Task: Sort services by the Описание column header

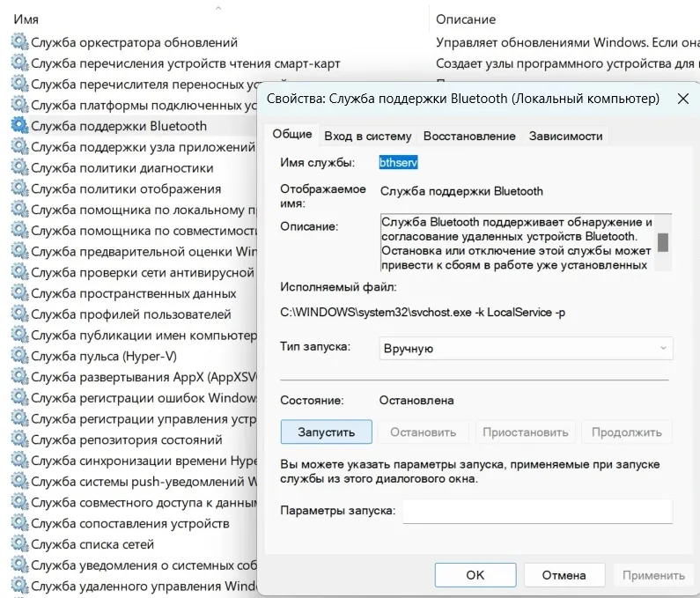Action: (466, 19)
